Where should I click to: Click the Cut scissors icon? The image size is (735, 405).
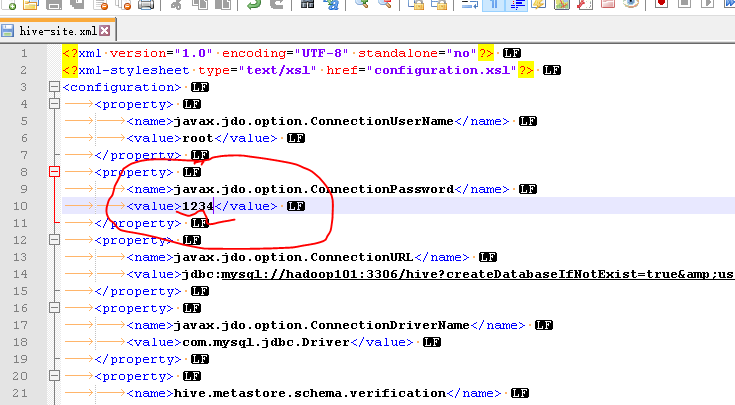(x=176, y=4)
